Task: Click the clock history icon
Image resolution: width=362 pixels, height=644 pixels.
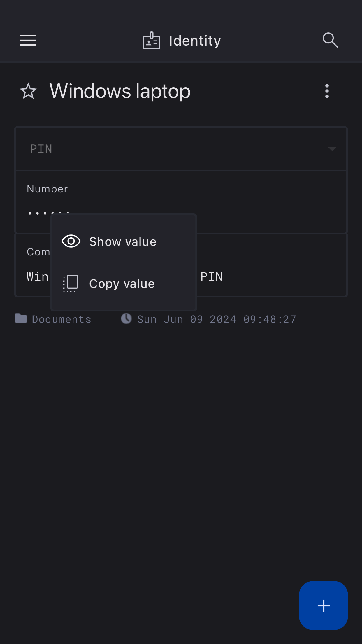Action: click(x=126, y=318)
